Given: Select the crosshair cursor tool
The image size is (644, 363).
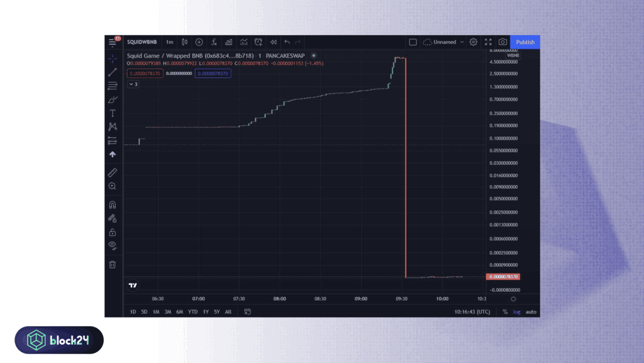Looking at the screenshot, I should pyautogui.click(x=112, y=58).
